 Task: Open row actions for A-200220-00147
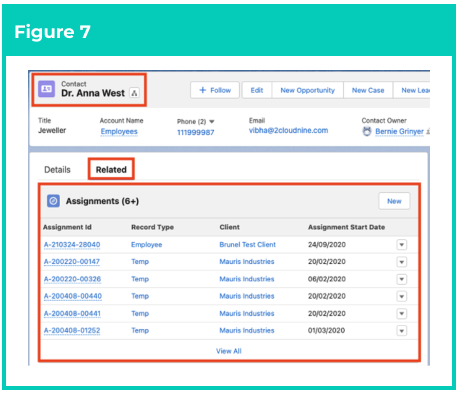pyautogui.click(x=402, y=262)
